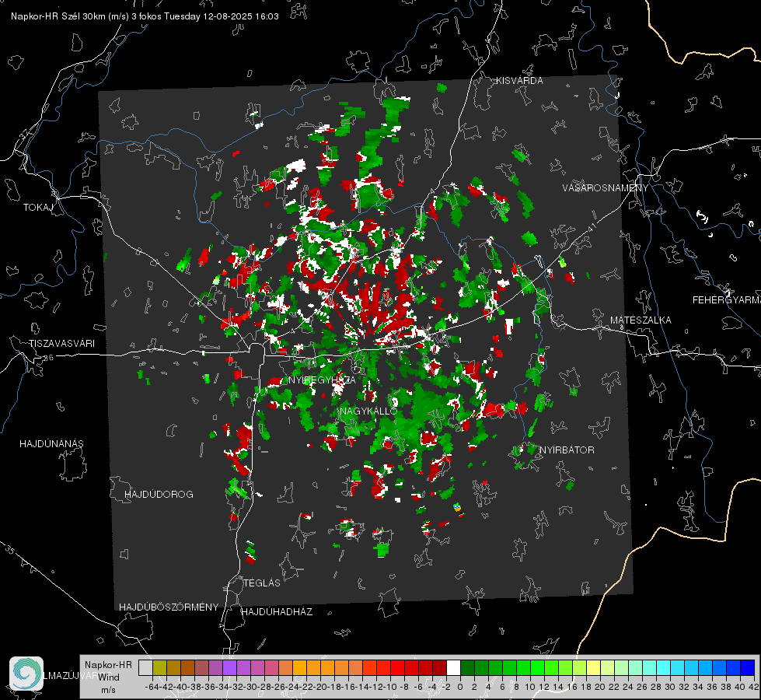Click the legend value label -64

pyautogui.click(x=152, y=687)
